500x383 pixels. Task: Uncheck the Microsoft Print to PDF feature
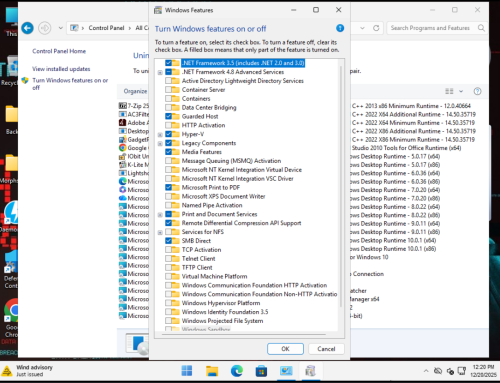tap(168, 187)
